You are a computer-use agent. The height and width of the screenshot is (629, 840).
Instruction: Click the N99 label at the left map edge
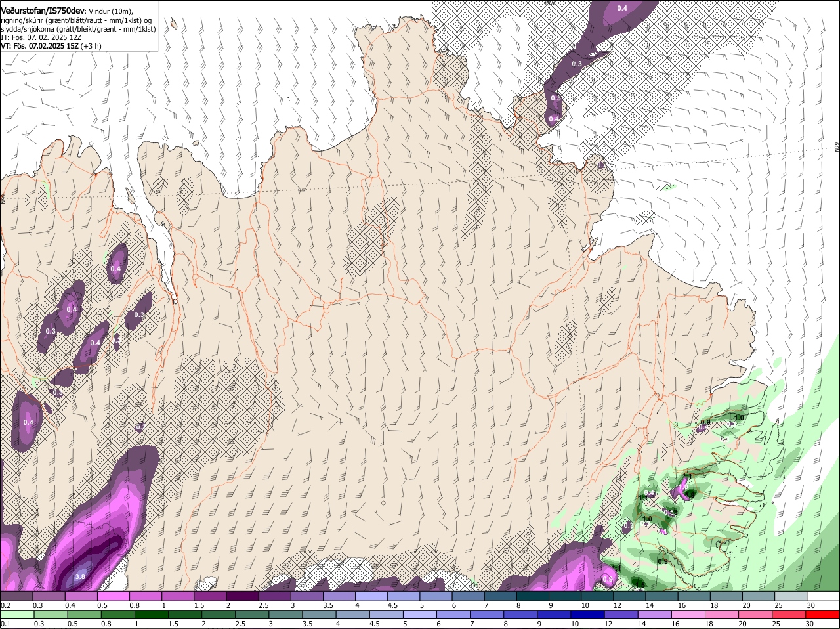(x=3, y=198)
